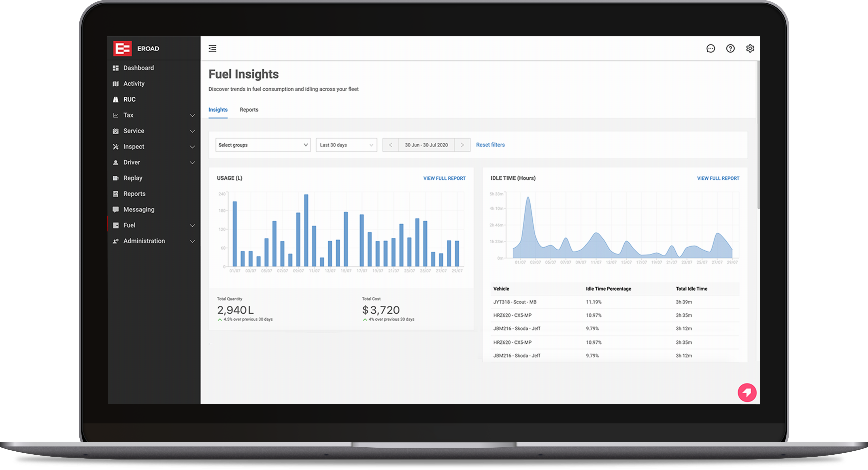Click the Service calendar icon
The image size is (868, 470).
point(116,131)
